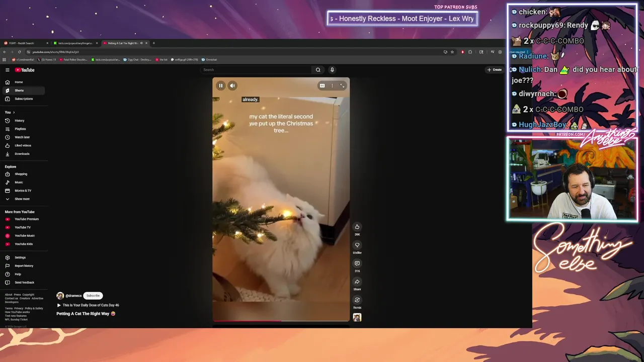Open the browser apps grid bookmark icon
This screenshot has width=644, height=362.
pyautogui.click(x=5, y=59)
